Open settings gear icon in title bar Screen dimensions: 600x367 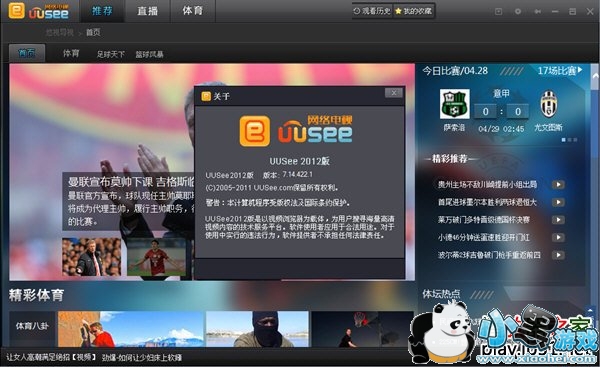(x=518, y=11)
